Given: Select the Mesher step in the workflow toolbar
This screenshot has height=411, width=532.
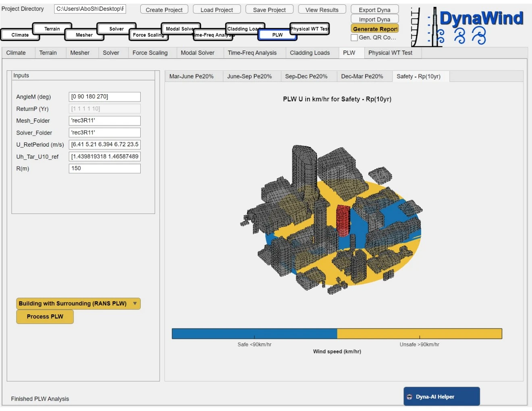Looking at the screenshot, I should [x=84, y=35].
